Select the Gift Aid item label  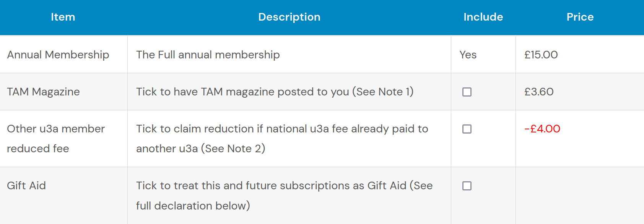click(x=26, y=186)
